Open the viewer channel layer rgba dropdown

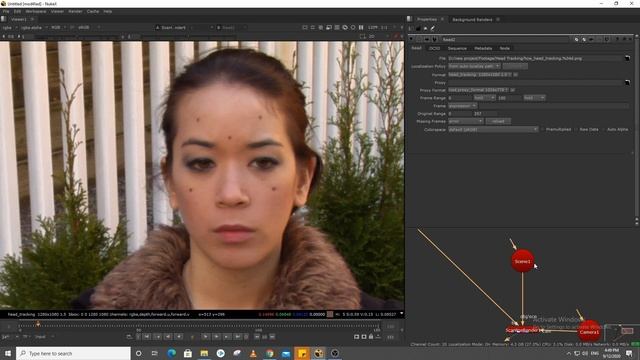click(x=10, y=27)
